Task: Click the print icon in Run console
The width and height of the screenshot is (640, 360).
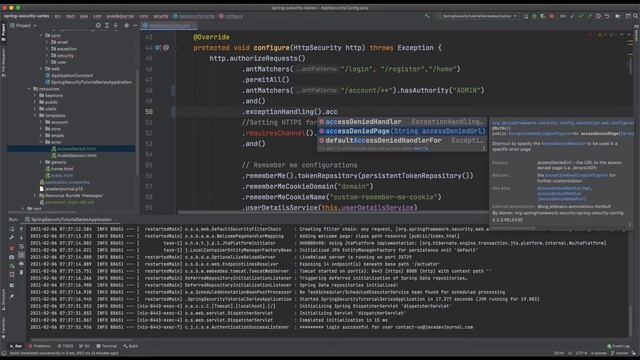Action: pos(21,264)
